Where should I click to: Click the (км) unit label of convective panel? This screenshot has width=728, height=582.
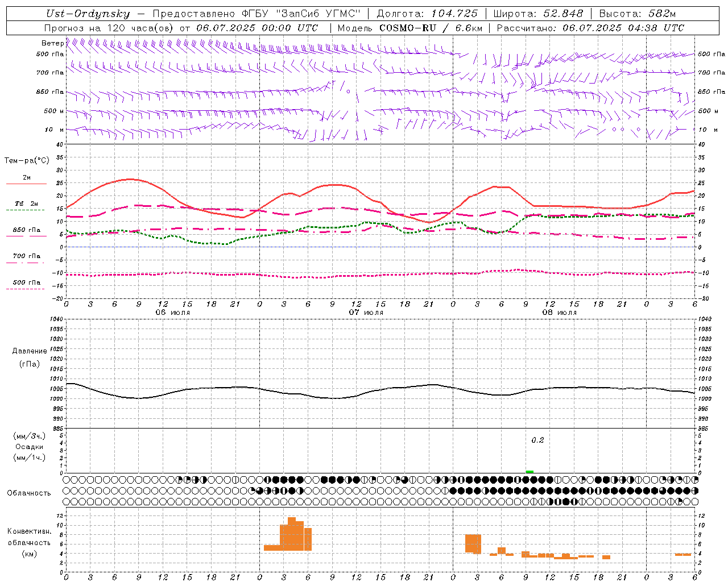click(x=29, y=554)
